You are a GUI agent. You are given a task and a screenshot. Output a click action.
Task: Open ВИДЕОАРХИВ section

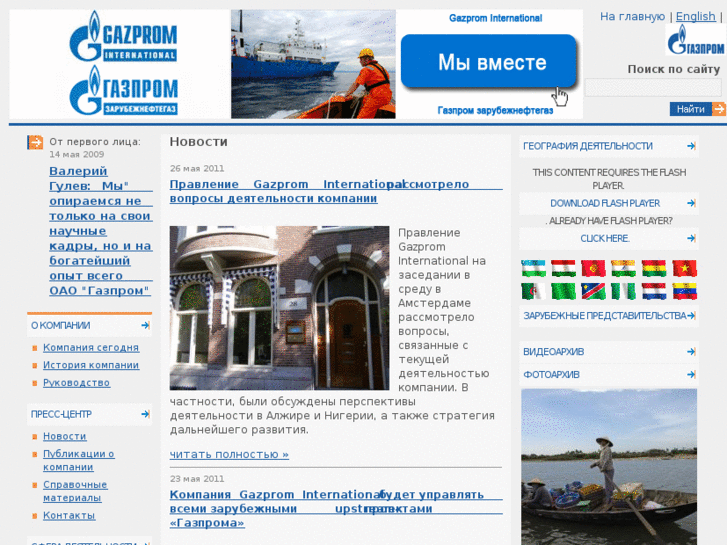click(609, 352)
